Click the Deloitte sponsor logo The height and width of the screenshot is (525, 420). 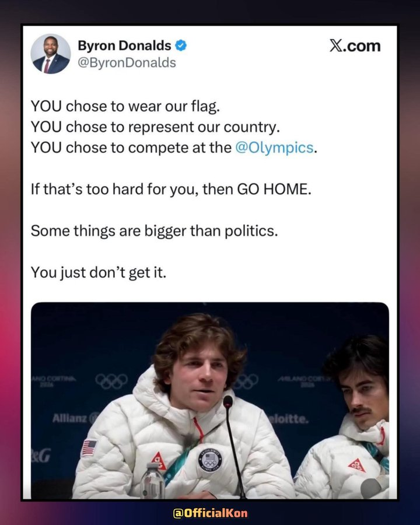[x=288, y=419]
